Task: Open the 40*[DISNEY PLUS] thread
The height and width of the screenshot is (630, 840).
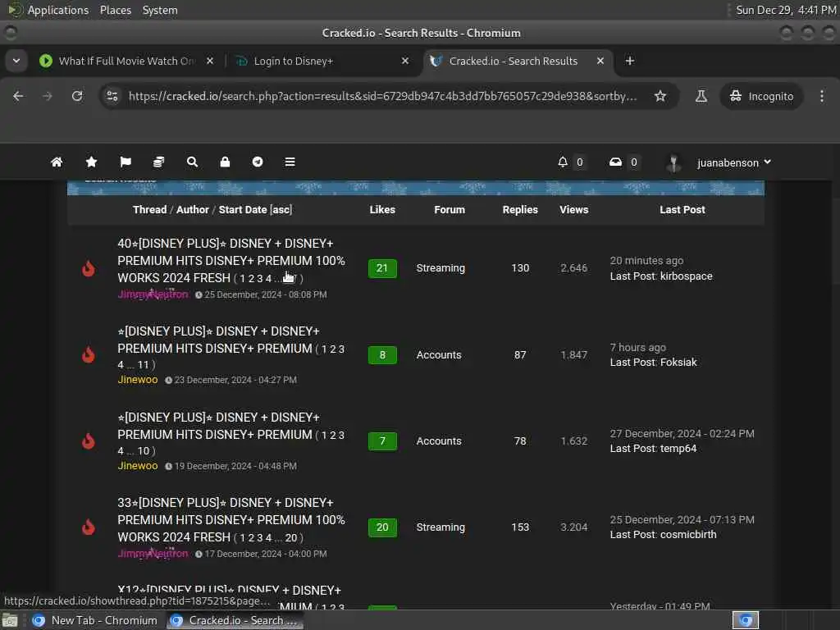Action: coord(231,260)
